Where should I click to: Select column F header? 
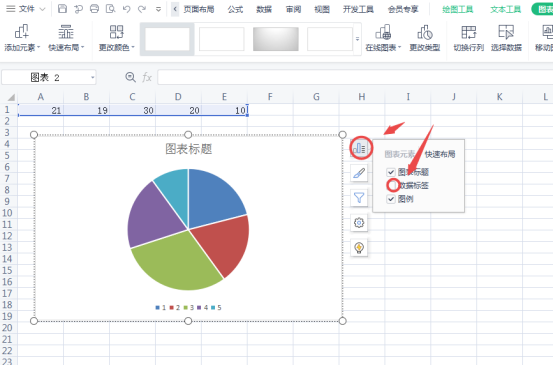pos(270,97)
